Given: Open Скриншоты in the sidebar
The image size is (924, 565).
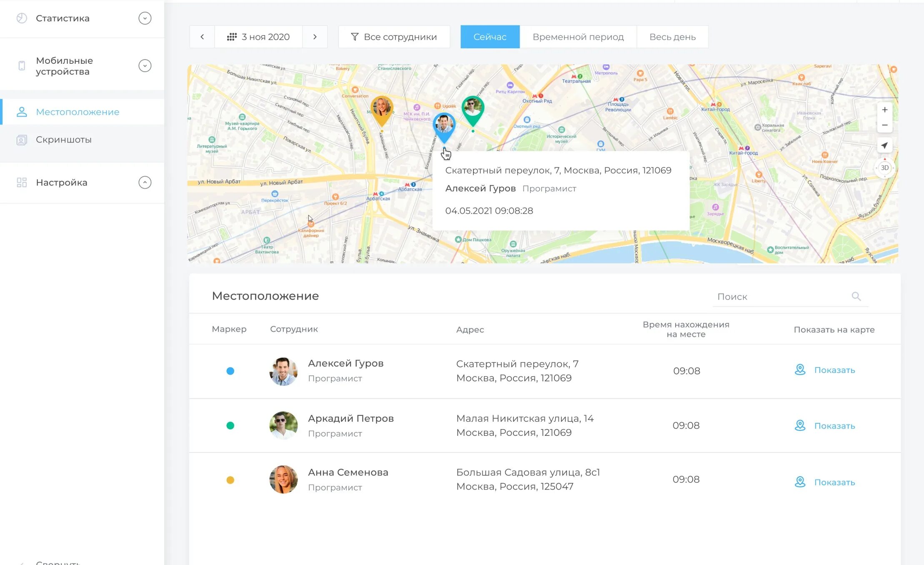Looking at the screenshot, I should pos(63,140).
